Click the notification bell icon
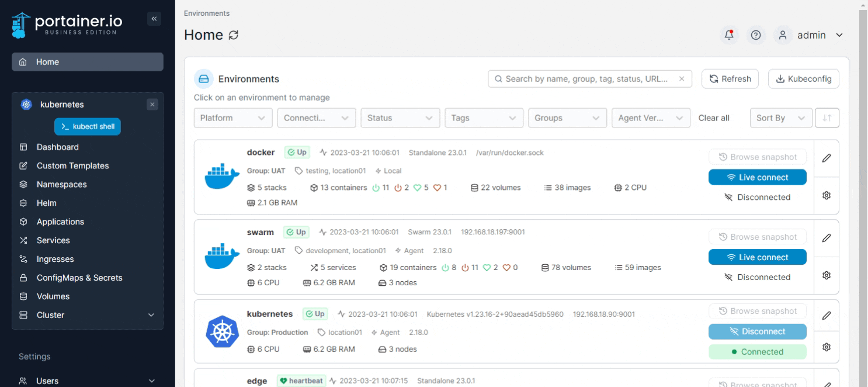 coord(728,35)
